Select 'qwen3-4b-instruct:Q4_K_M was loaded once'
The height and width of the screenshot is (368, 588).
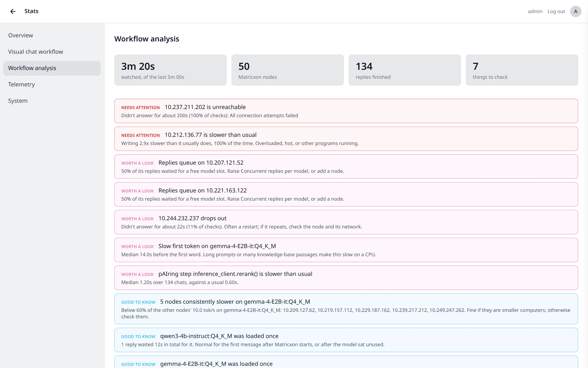pyautogui.click(x=346, y=340)
